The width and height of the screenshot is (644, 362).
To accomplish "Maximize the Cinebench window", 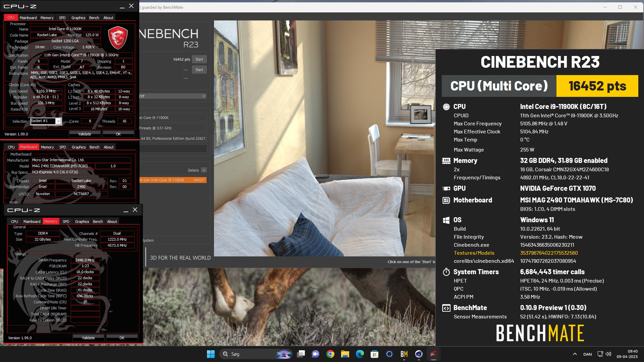I will coord(620,7).
